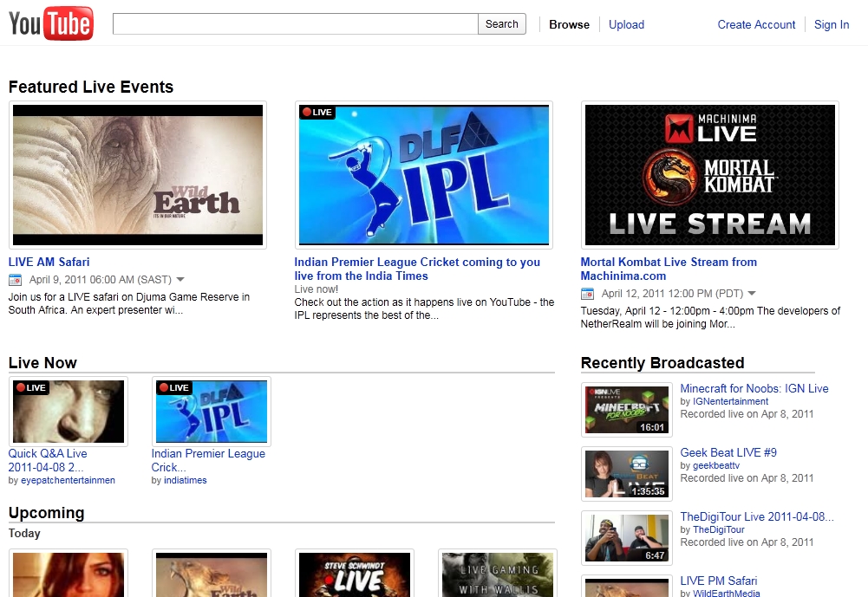Open the Browse menu
Screen dimensions: 868x597
[569, 24]
